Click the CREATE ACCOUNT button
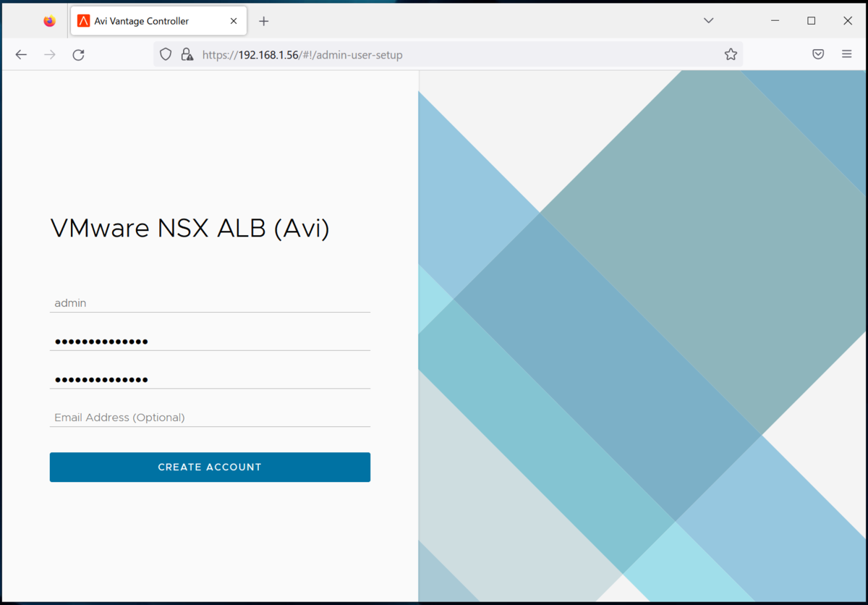This screenshot has width=868, height=605. click(210, 467)
